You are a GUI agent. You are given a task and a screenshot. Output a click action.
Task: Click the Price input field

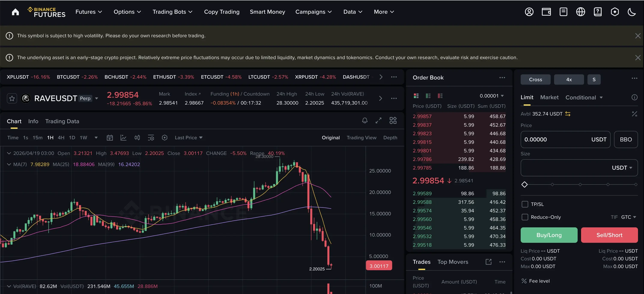pos(565,139)
